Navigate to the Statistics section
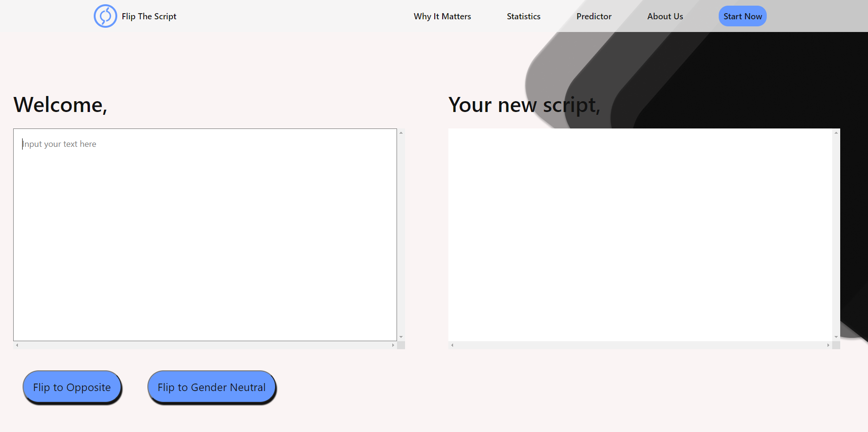The width and height of the screenshot is (868, 432). (523, 16)
